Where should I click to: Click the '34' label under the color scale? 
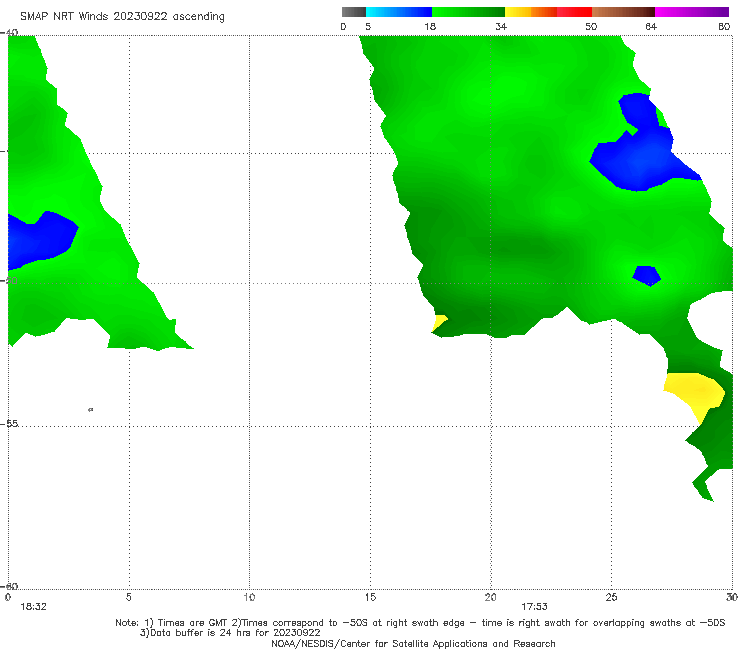tap(501, 27)
